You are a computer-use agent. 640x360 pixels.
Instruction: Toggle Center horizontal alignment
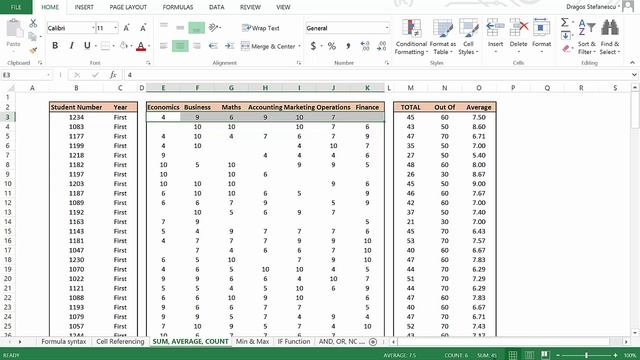(180, 46)
